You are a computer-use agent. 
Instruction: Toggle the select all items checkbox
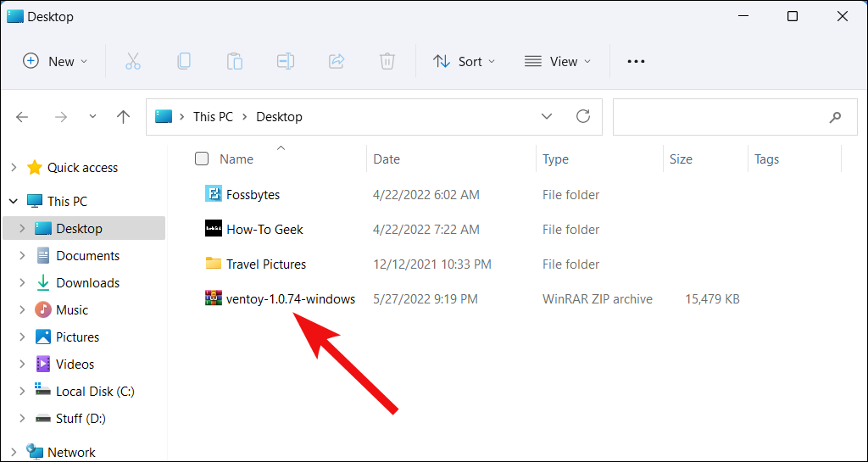coord(202,159)
